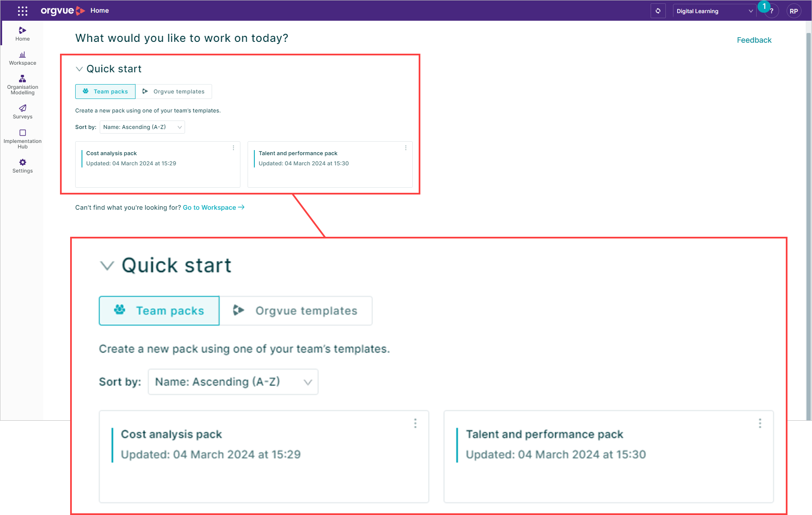The width and height of the screenshot is (812, 515).
Task: Select Team packs tab in the small panel
Action: (105, 91)
